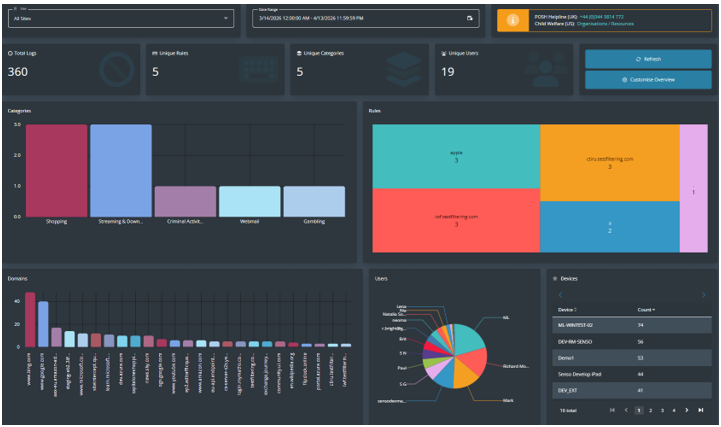
Task: Go to first page of Devices table
Action: (x=612, y=410)
